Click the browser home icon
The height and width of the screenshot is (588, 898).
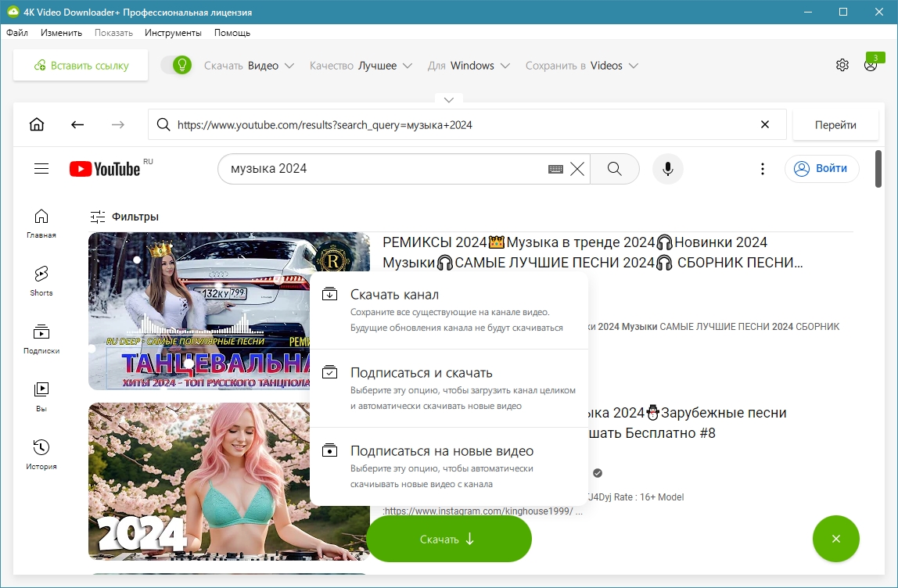(37, 125)
